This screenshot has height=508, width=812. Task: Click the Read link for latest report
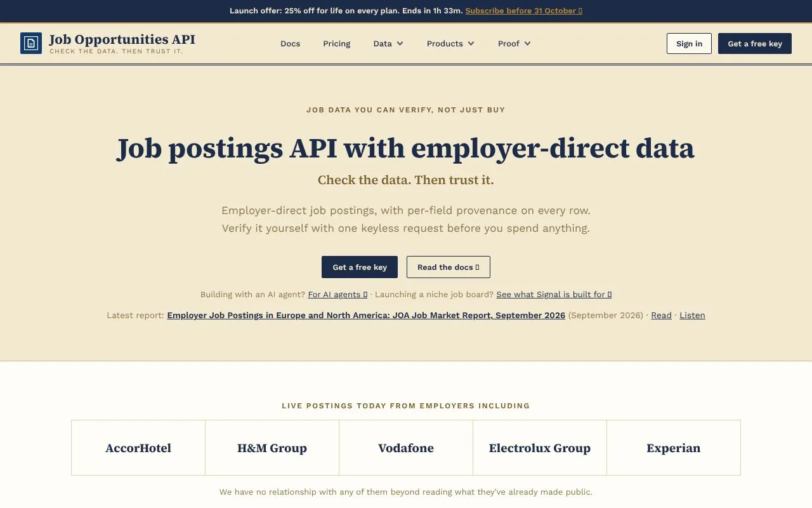(x=661, y=316)
